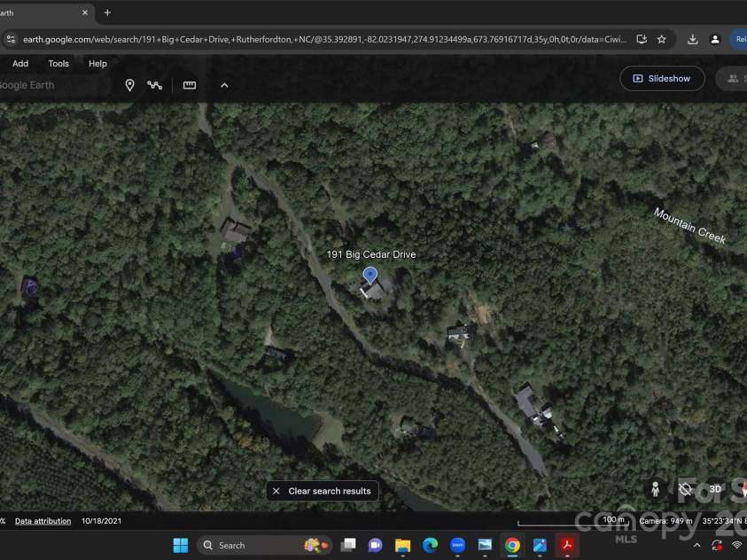Screen dimensions: 747x560
Task: Open the Tools menu
Action: tap(58, 63)
